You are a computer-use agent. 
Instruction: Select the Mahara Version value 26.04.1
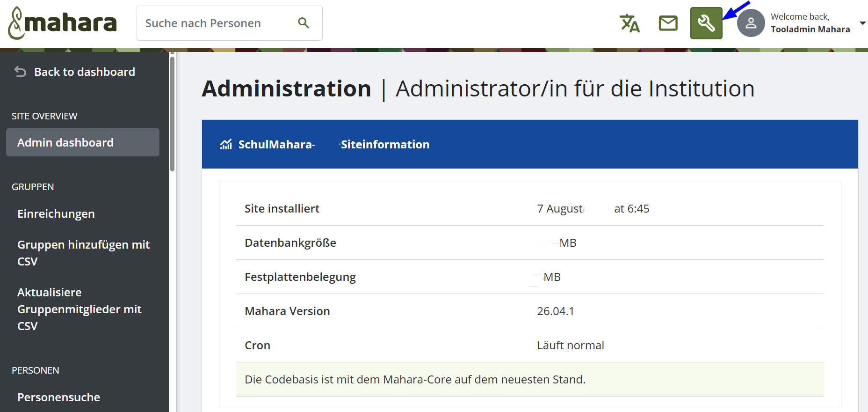[556, 311]
